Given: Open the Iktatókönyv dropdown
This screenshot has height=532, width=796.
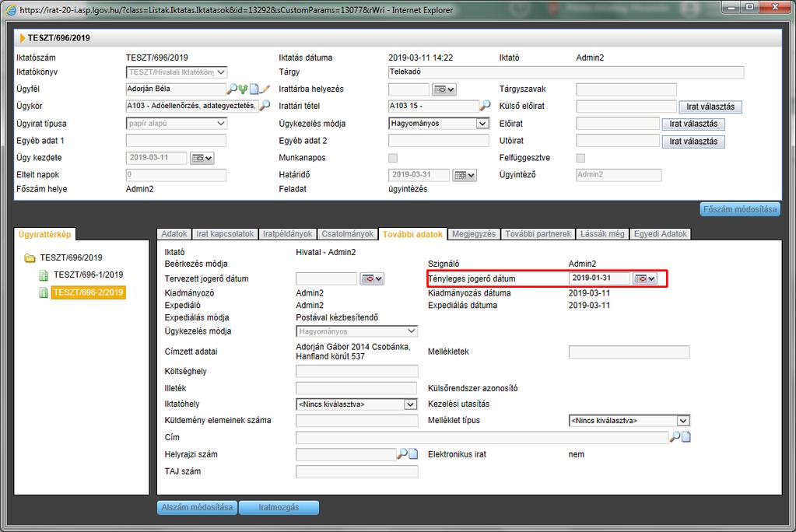Looking at the screenshot, I should pyautogui.click(x=176, y=72).
